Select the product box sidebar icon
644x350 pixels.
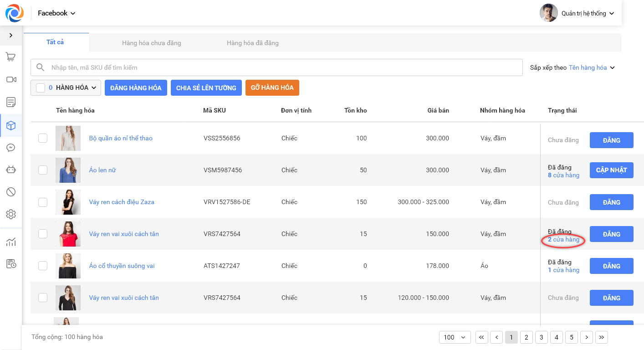pos(11,125)
